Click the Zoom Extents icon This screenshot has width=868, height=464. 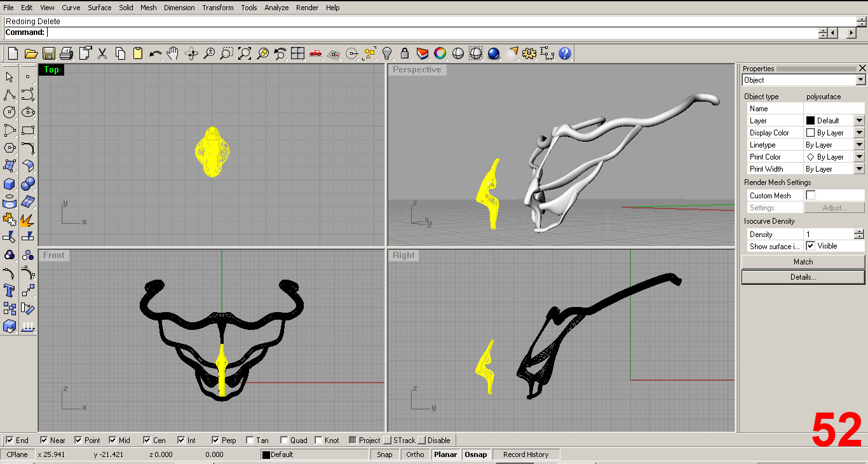click(245, 53)
